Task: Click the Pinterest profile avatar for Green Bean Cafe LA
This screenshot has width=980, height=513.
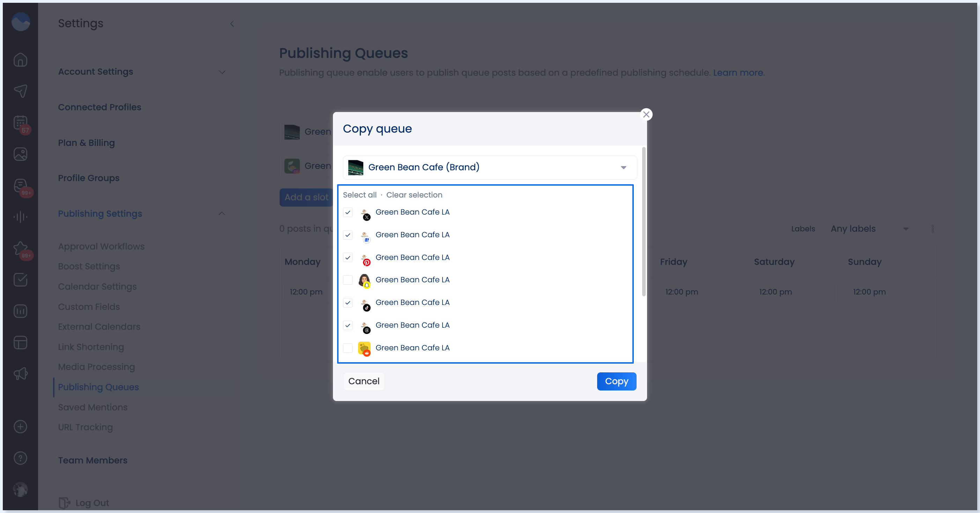Action: [365, 259]
